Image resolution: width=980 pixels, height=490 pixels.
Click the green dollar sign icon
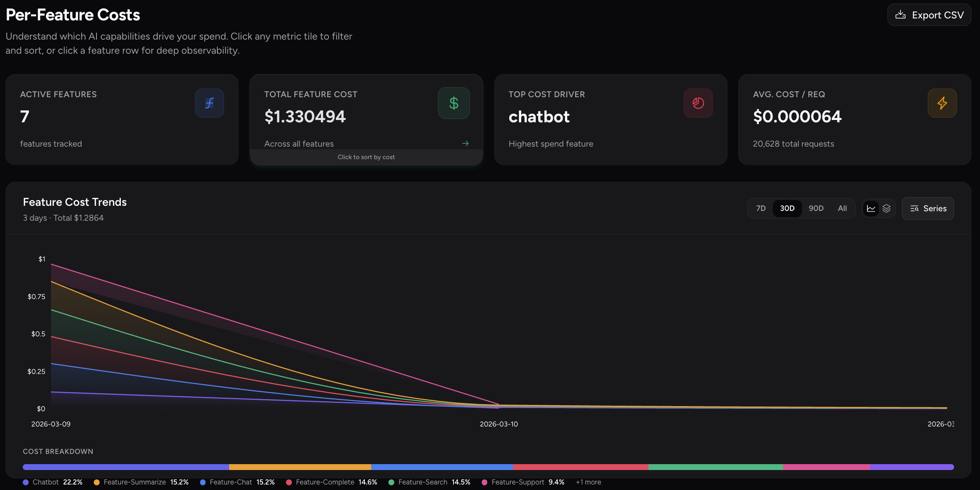point(454,103)
